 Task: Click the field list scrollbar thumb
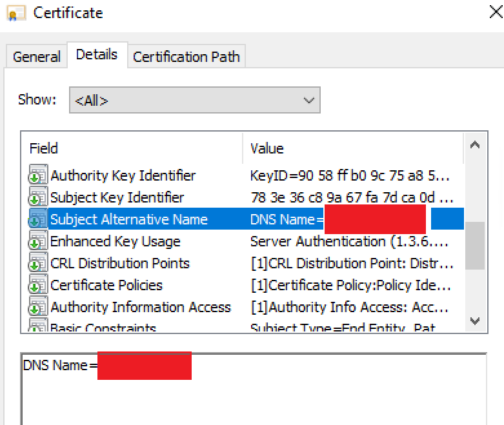pyautogui.click(x=475, y=246)
